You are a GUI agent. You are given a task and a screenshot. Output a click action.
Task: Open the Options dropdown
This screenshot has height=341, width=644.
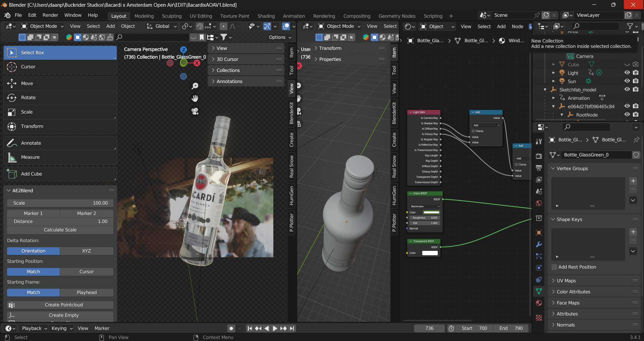(x=280, y=37)
